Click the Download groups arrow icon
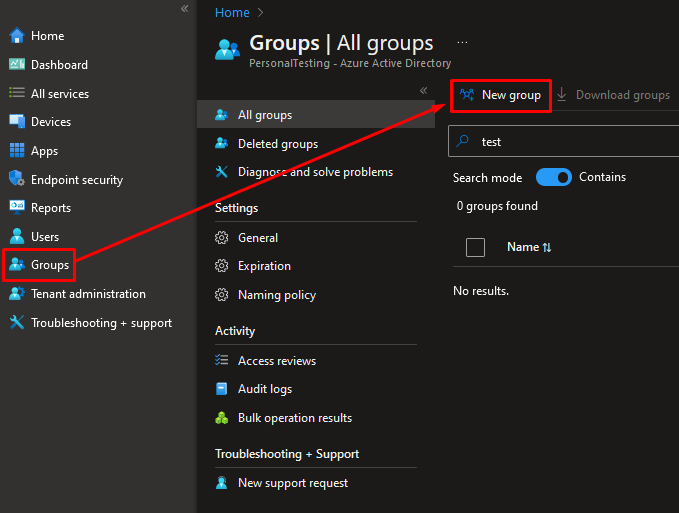This screenshot has height=513, width=679. [x=562, y=94]
